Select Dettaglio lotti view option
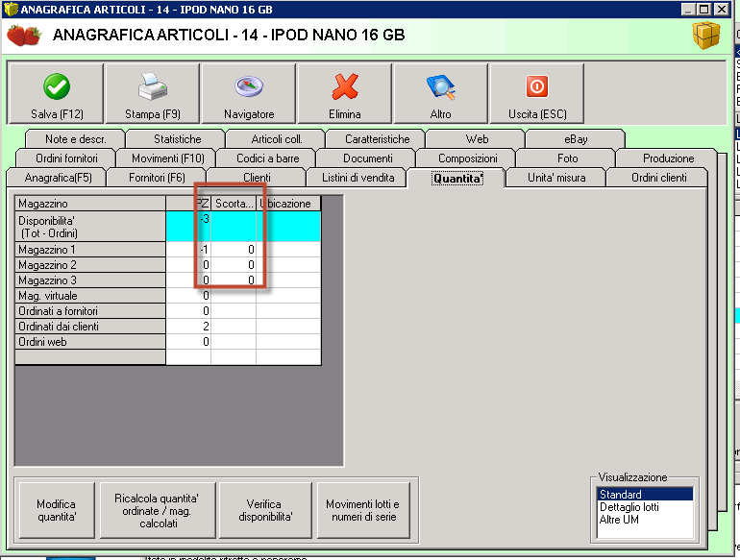740x560 pixels. coord(645,507)
